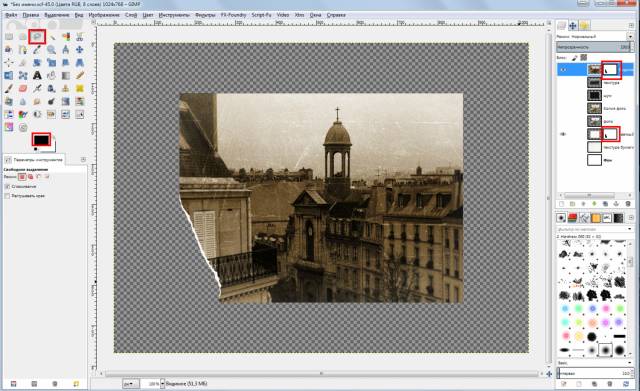
Task: Select the Scale tool
Action: [51, 62]
